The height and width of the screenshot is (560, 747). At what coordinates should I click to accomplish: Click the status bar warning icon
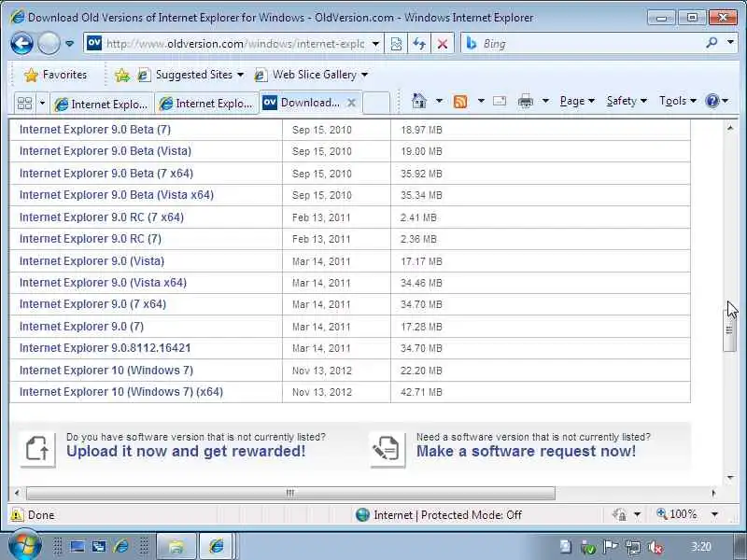pos(17,515)
